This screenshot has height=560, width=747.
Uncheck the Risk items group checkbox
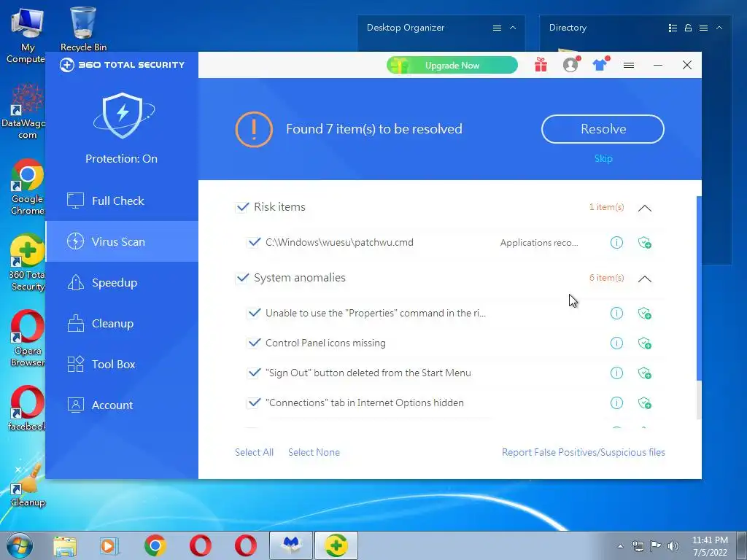[242, 207]
